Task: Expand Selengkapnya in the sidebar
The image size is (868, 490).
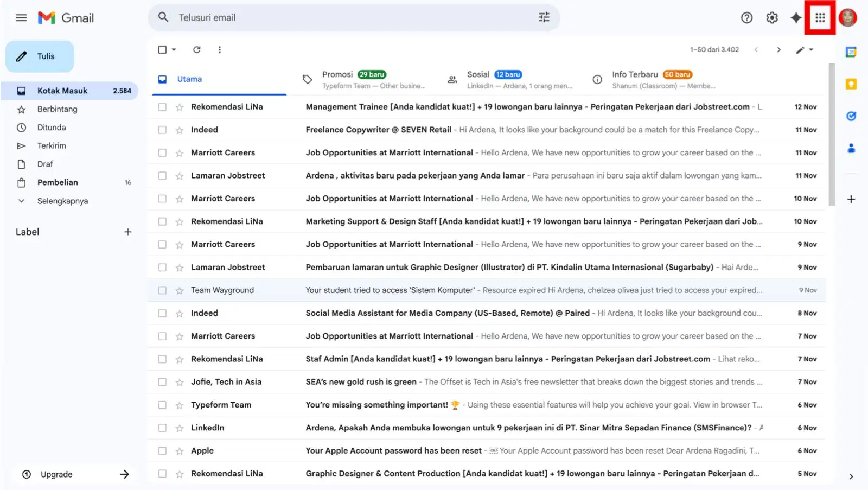Action: coord(62,201)
